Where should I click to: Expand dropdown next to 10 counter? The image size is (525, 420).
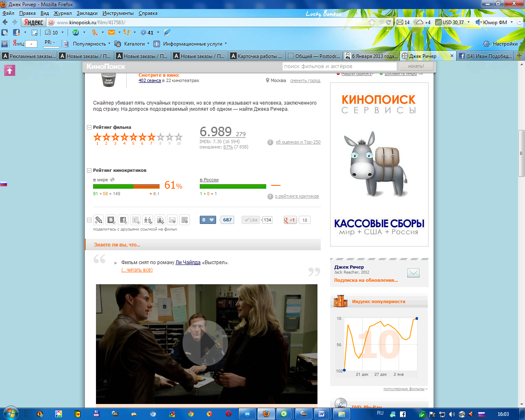[x=63, y=32]
